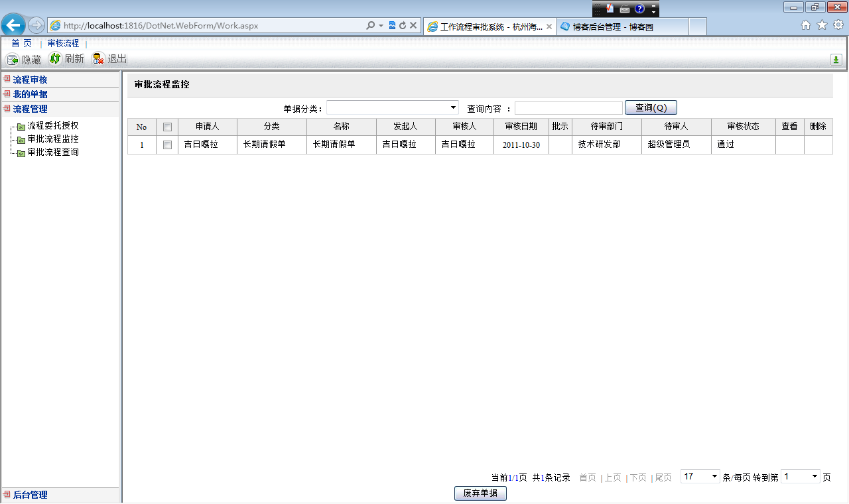Open the jump-to-page dropdown showing 1
Image resolution: width=849 pixels, height=504 pixels.
(801, 476)
